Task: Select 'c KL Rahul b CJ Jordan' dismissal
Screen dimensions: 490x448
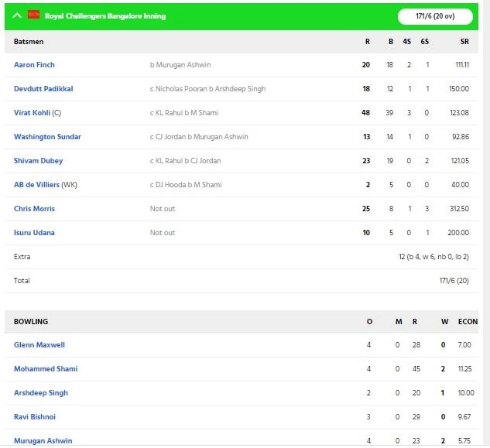Action: pyautogui.click(x=185, y=161)
